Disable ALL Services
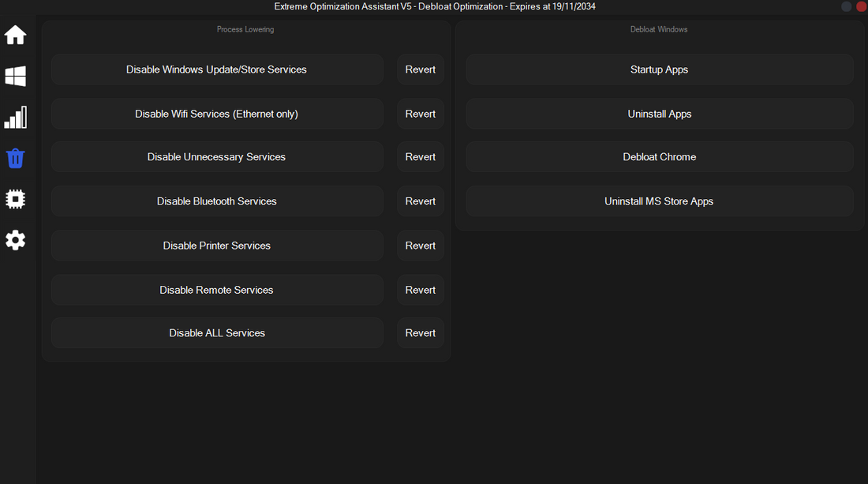 pos(216,332)
